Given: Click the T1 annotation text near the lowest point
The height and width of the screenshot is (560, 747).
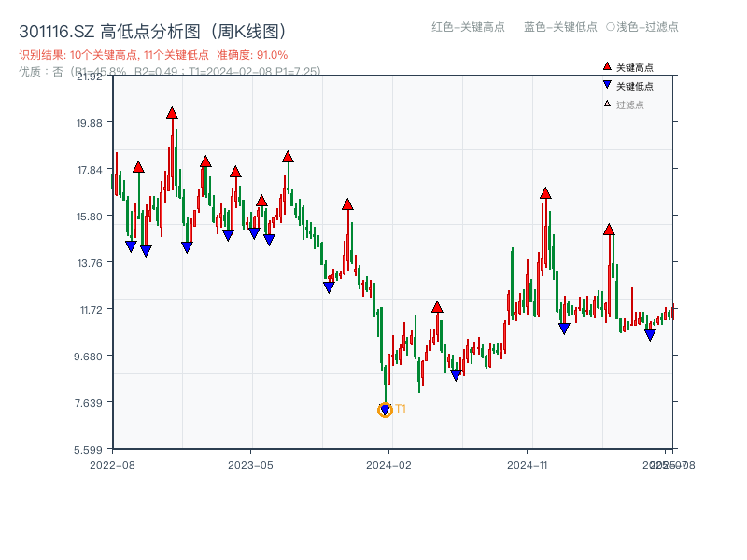Looking at the screenshot, I should click(401, 408).
